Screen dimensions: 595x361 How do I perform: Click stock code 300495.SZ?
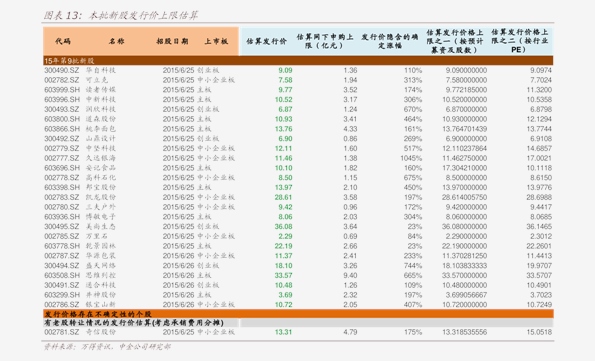(61, 227)
